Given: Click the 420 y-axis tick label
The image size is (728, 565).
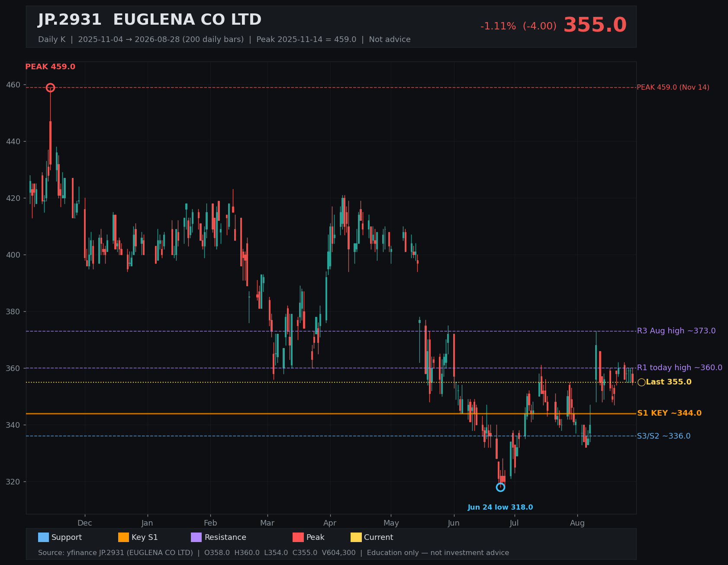Looking at the screenshot, I should (13, 198).
